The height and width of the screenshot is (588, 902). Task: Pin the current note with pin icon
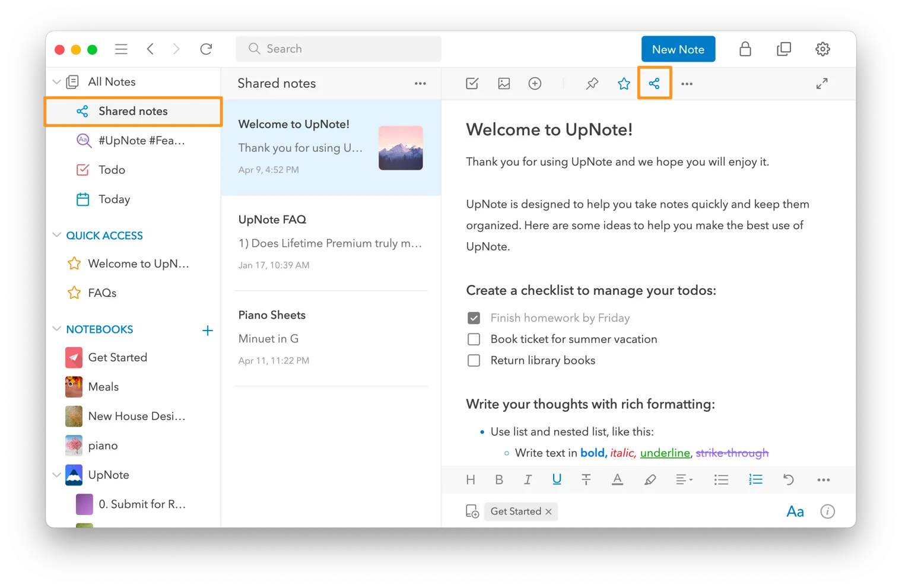[x=592, y=84]
